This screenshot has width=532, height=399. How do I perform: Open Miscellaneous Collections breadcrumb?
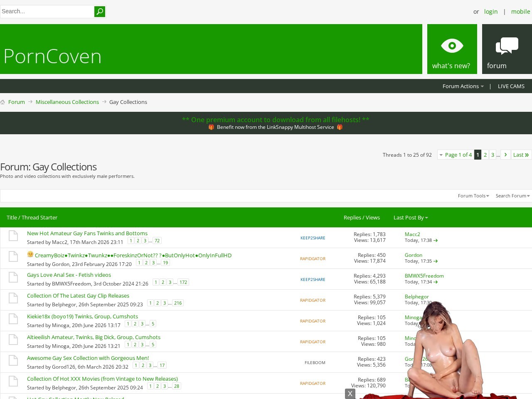point(67,102)
